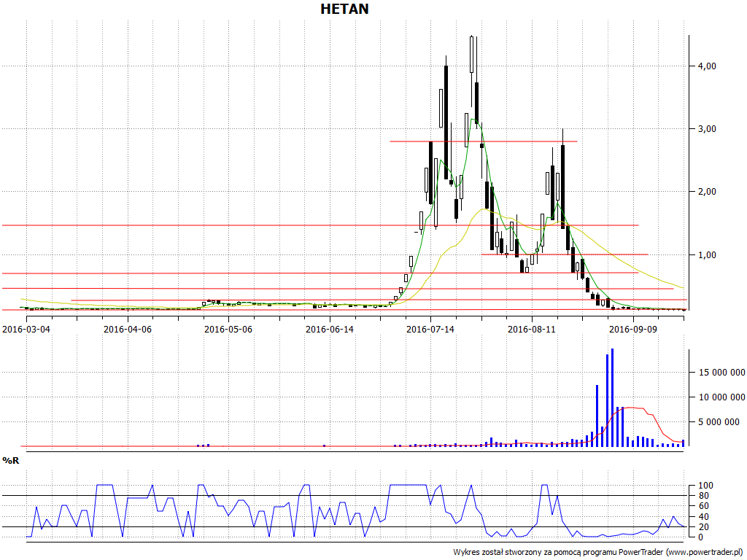Select the 2016-09-09 date label
The image size is (747, 560).
click(632, 329)
